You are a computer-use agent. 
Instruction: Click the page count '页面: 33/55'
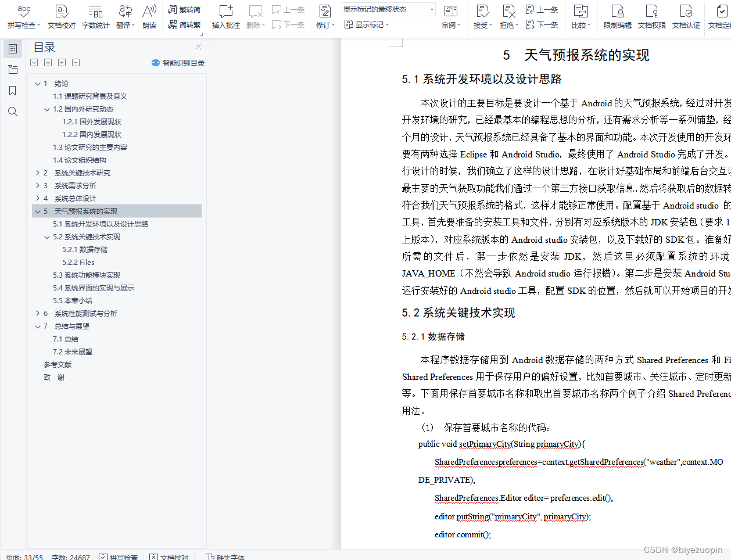click(x=24, y=557)
